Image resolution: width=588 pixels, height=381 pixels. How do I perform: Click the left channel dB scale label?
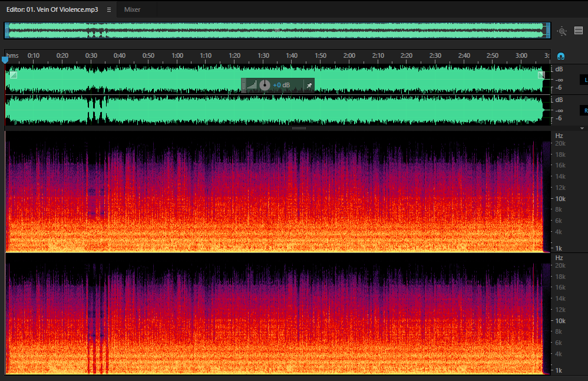point(559,69)
